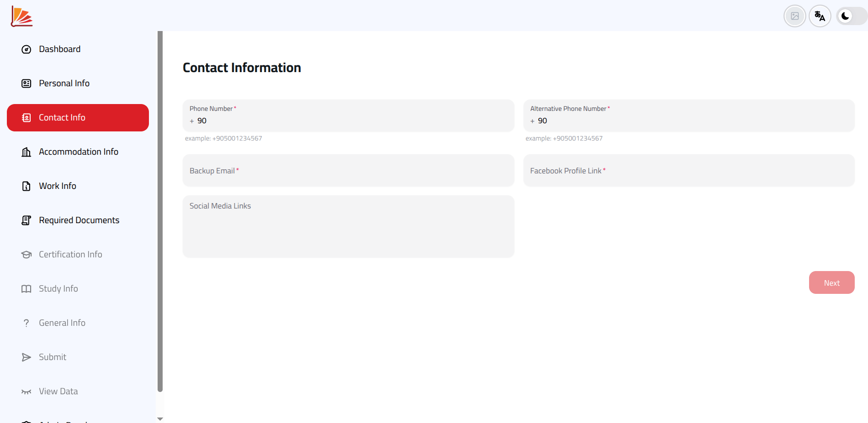Click the General Info question mark icon

[26, 323]
